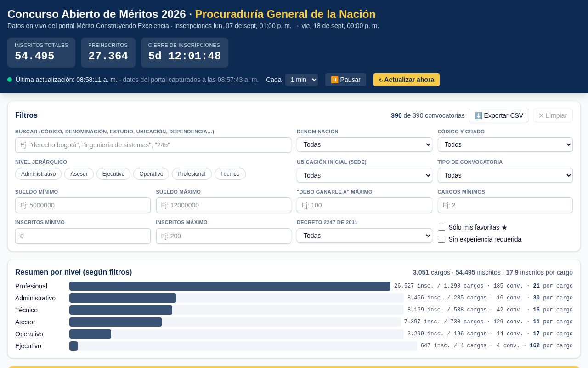Click the Profesional summary bar
The image size is (588, 368).
(x=230, y=286)
